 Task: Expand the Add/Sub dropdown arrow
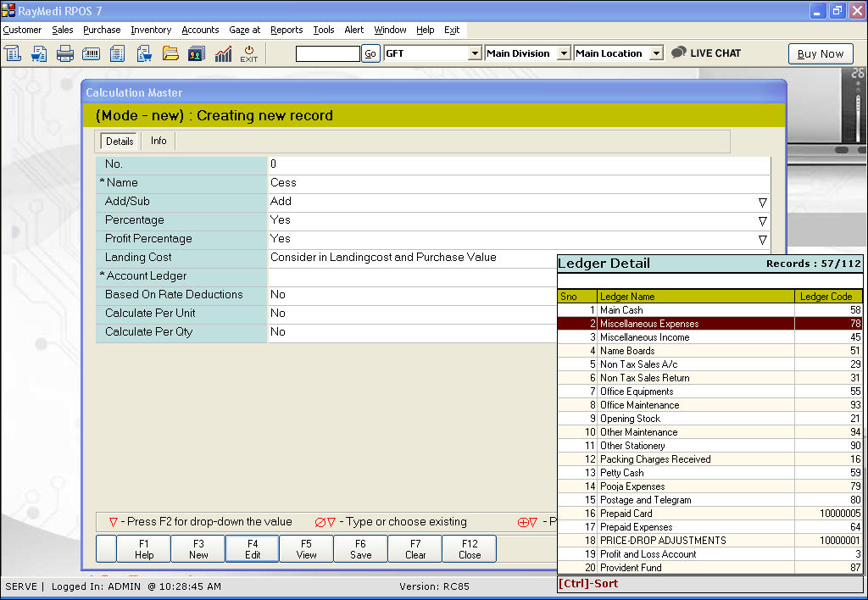pyautogui.click(x=762, y=202)
